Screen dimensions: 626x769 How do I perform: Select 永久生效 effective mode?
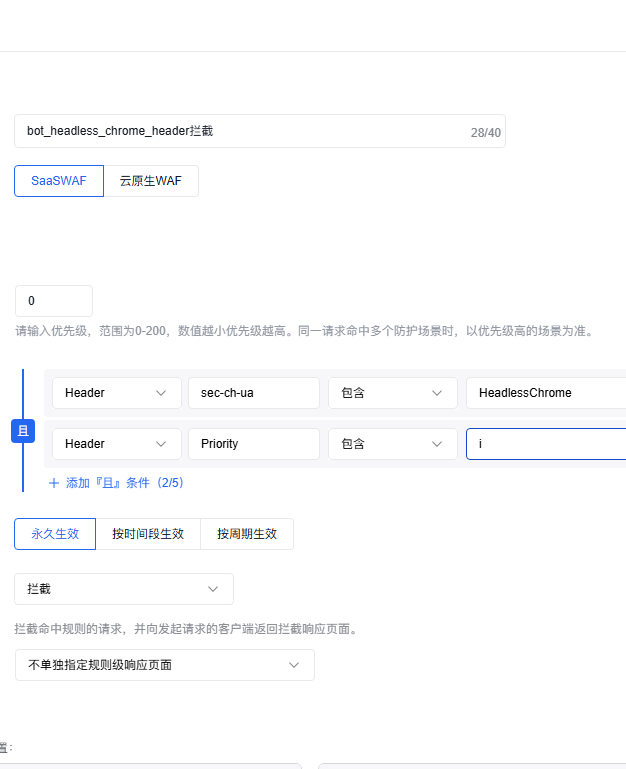point(55,534)
